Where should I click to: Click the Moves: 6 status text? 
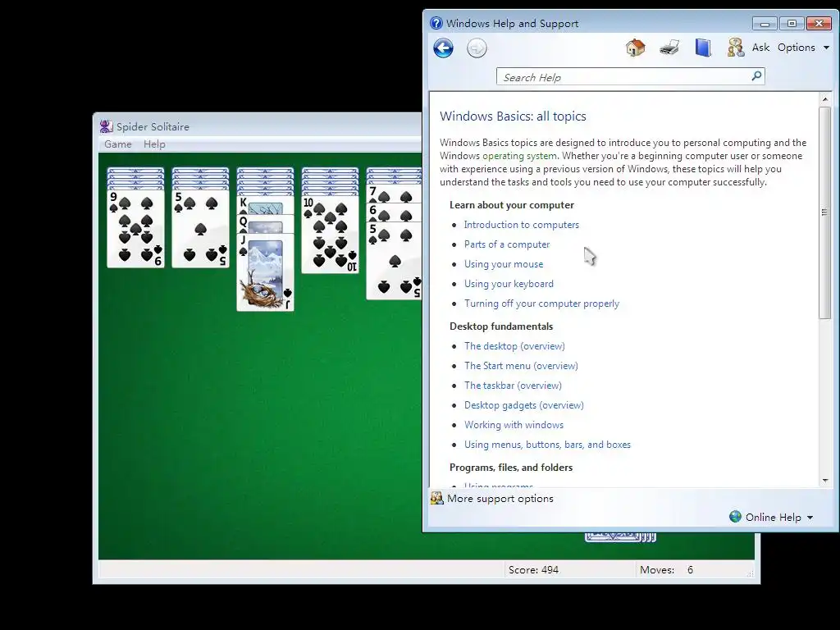tap(666, 570)
